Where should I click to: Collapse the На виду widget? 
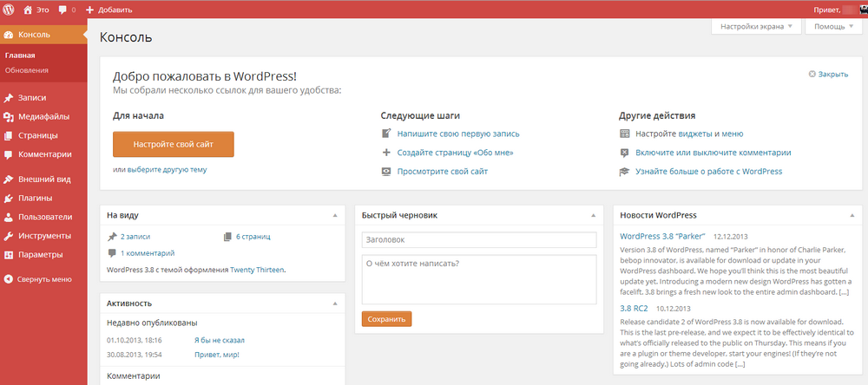click(x=334, y=215)
